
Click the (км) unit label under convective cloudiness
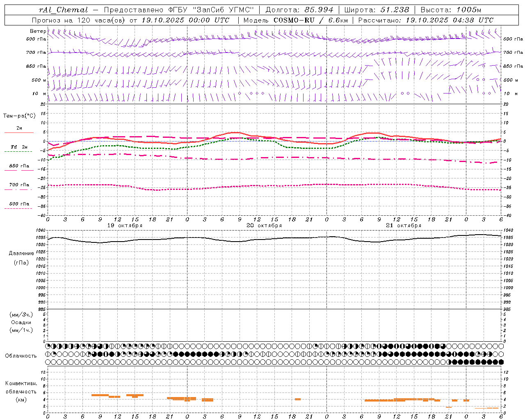pos(21,399)
